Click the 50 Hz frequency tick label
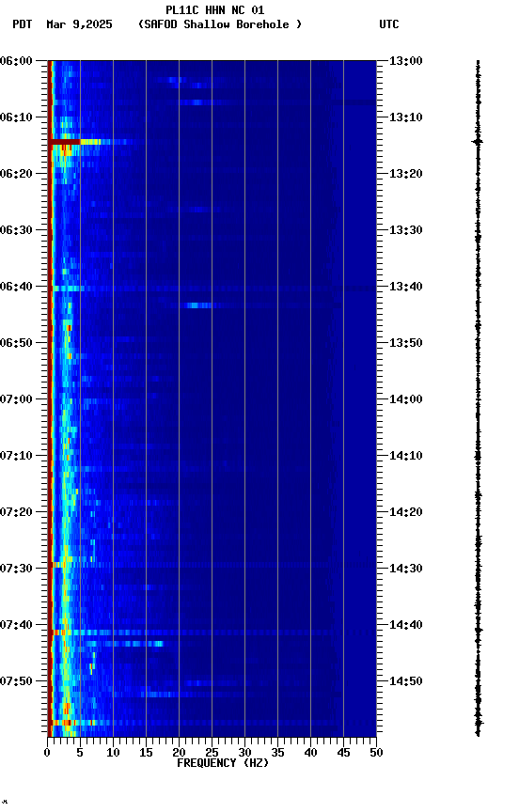Viewport: 519px width, 812px height. [x=377, y=753]
